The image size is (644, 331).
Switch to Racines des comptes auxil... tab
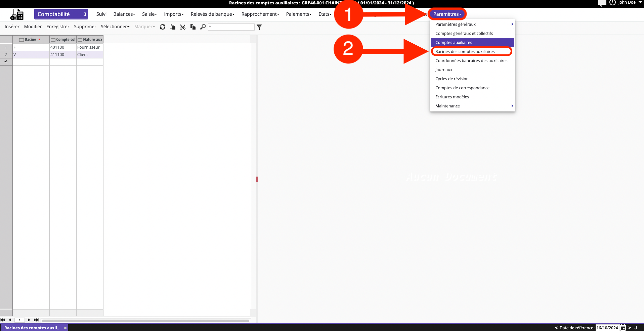(x=32, y=328)
